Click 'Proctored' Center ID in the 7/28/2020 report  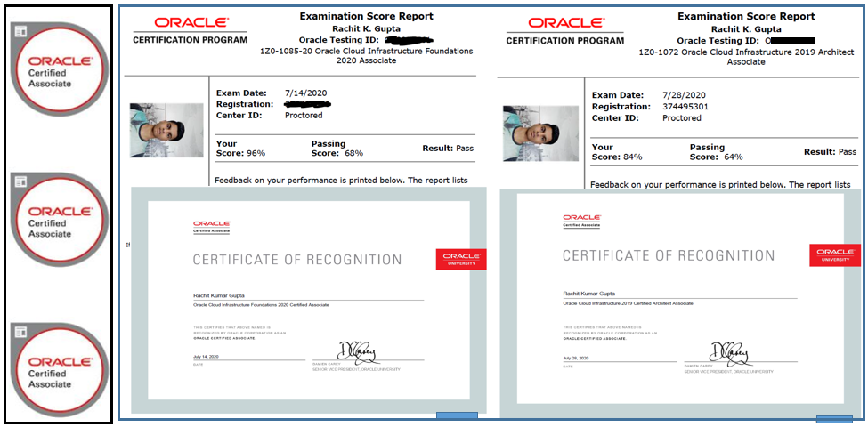coord(682,118)
